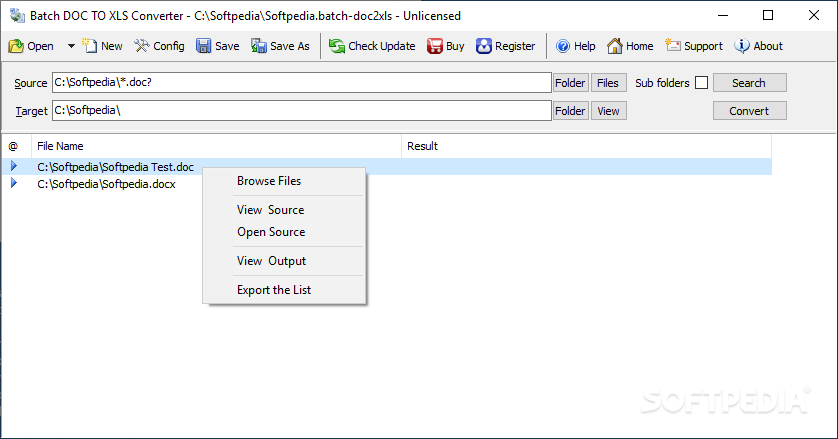Click the Files button
This screenshot has width=838, height=439.
point(608,83)
